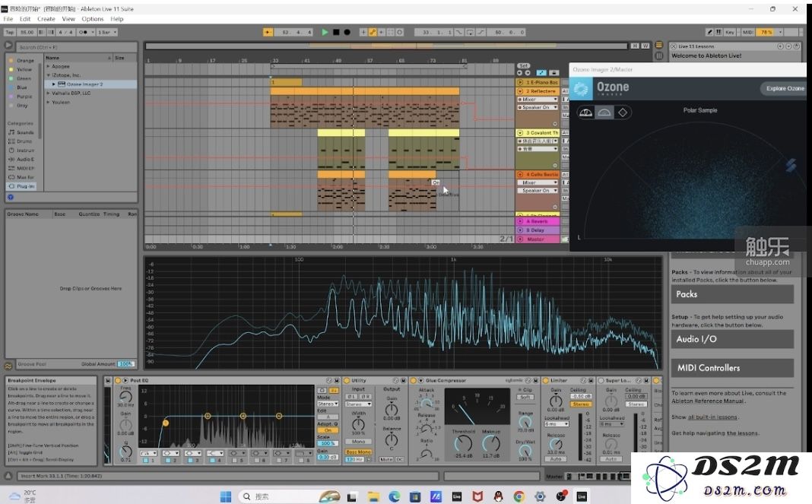Enable Key map mode
The image size is (812, 504).
730,32
